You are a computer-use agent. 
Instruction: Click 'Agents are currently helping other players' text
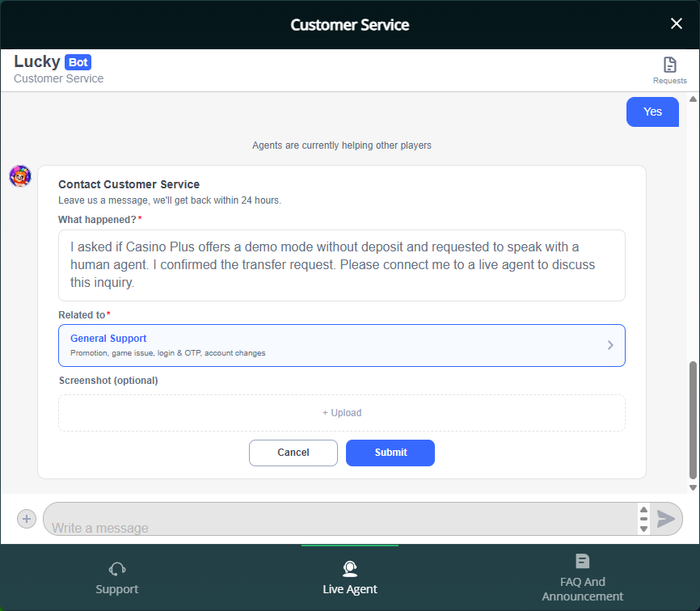point(342,145)
